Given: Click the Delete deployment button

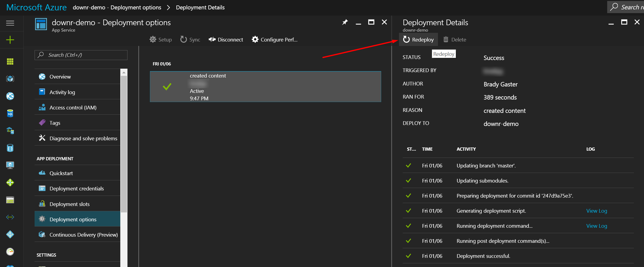Looking at the screenshot, I should pyautogui.click(x=455, y=40).
